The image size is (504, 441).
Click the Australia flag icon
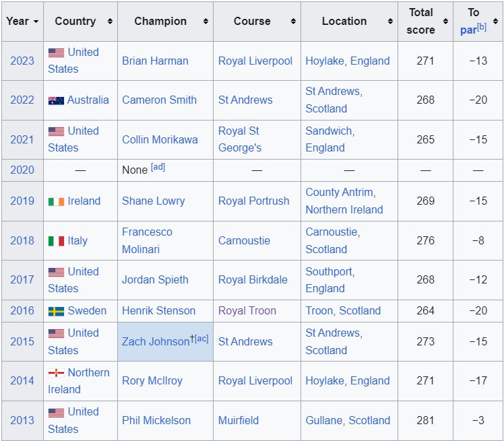[56, 100]
